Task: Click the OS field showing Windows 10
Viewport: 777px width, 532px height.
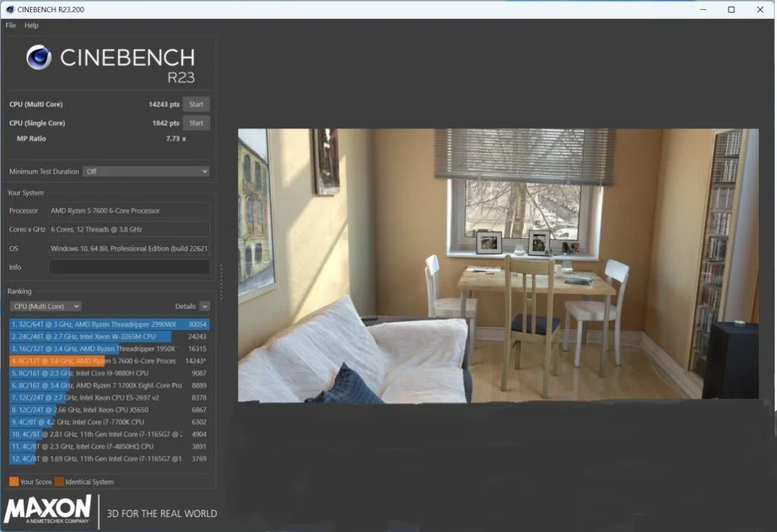Action: pyautogui.click(x=129, y=248)
